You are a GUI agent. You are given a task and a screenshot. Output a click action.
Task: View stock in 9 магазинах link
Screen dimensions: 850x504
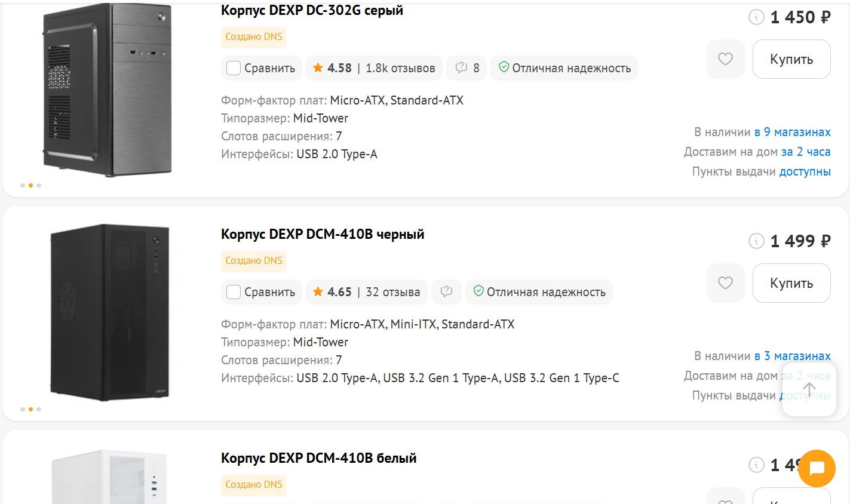793,132
